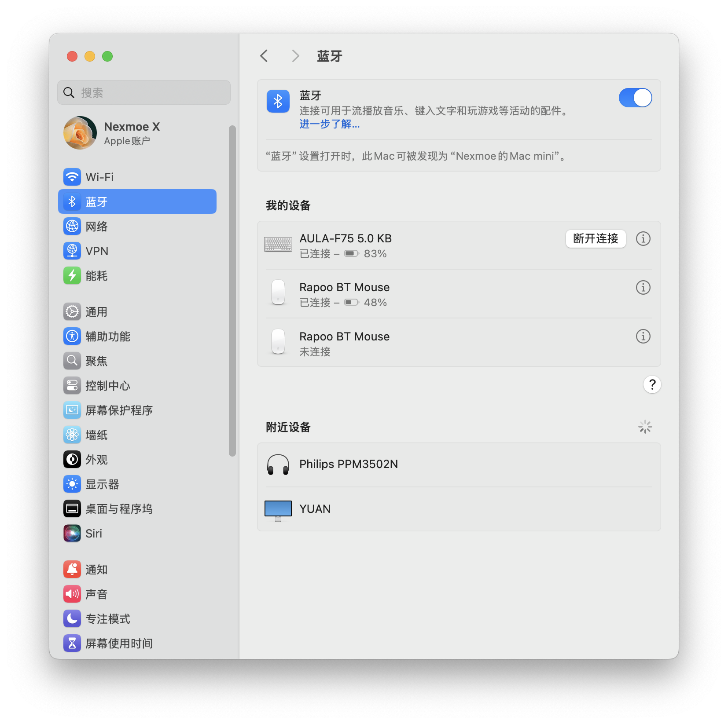Open 屏幕使用时间 hourglass icon
728x724 pixels.
(72, 644)
